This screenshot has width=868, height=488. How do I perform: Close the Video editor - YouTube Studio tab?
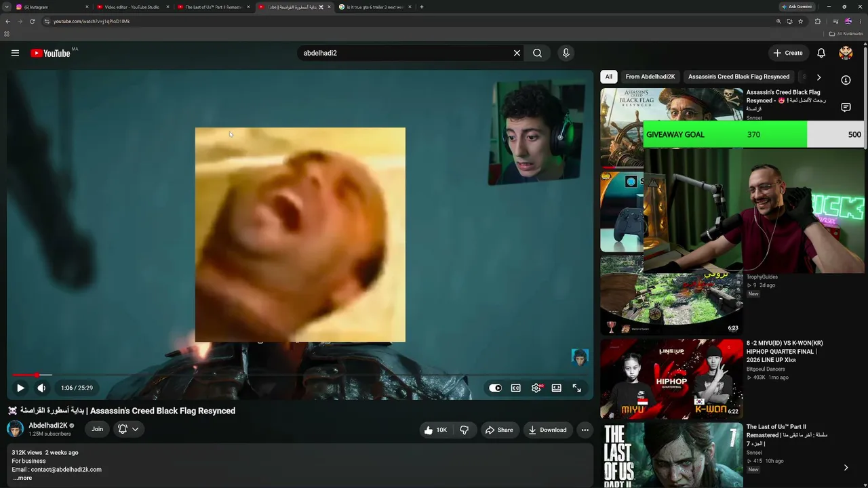(x=167, y=7)
